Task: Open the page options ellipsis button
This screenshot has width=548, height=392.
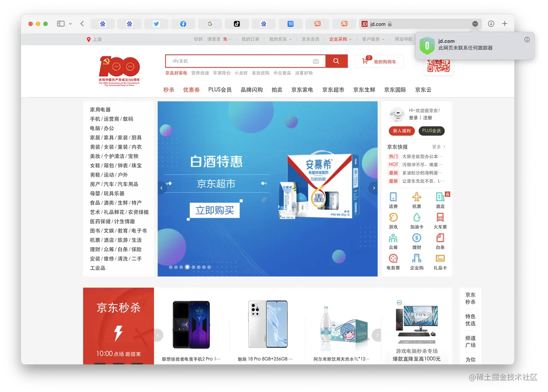Action: tap(475, 24)
